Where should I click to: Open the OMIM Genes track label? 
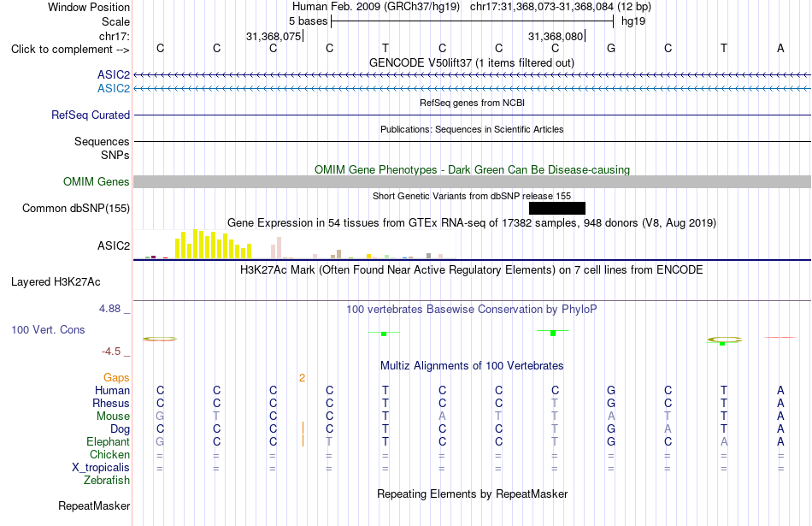tap(97, 182)
